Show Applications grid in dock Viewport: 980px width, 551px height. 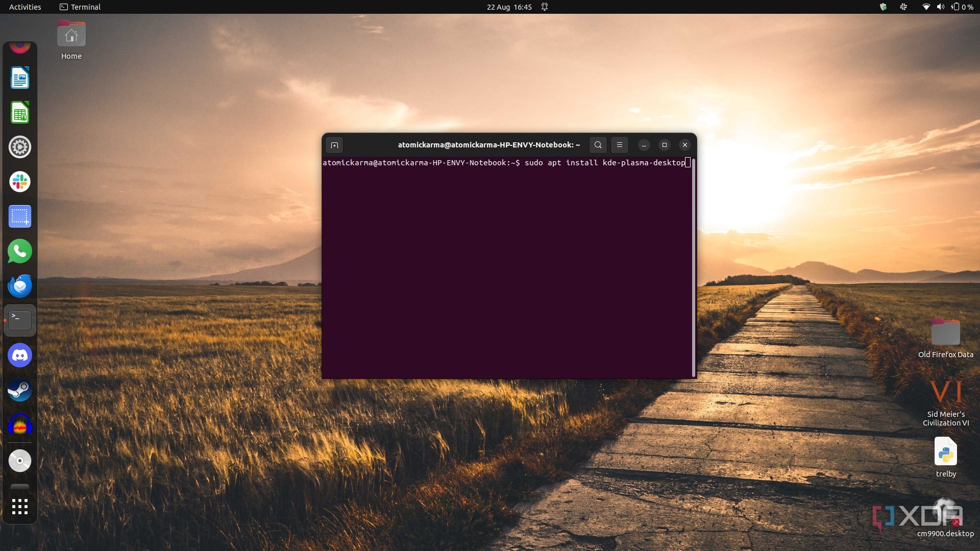[x=20, y=507]
